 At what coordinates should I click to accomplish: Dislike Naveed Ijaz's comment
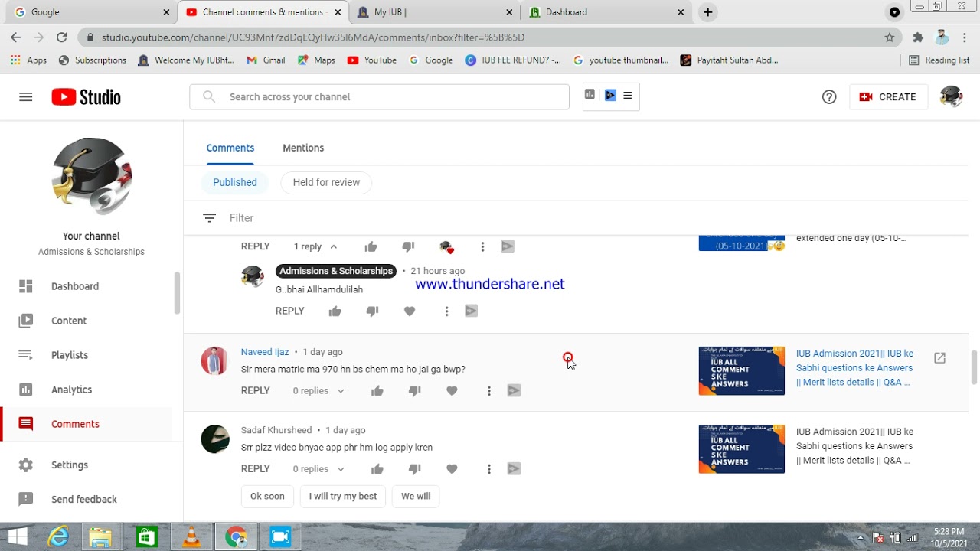(x=414, y=391)
